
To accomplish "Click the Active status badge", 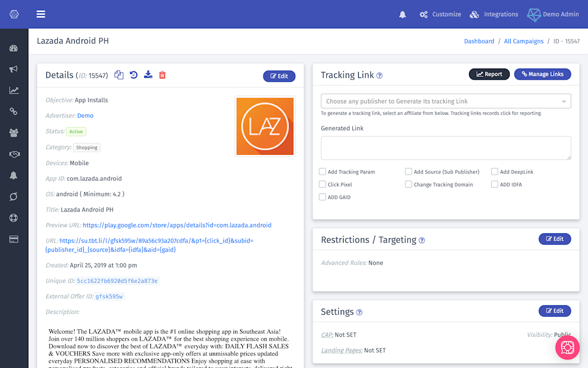I will pos(76,131).
